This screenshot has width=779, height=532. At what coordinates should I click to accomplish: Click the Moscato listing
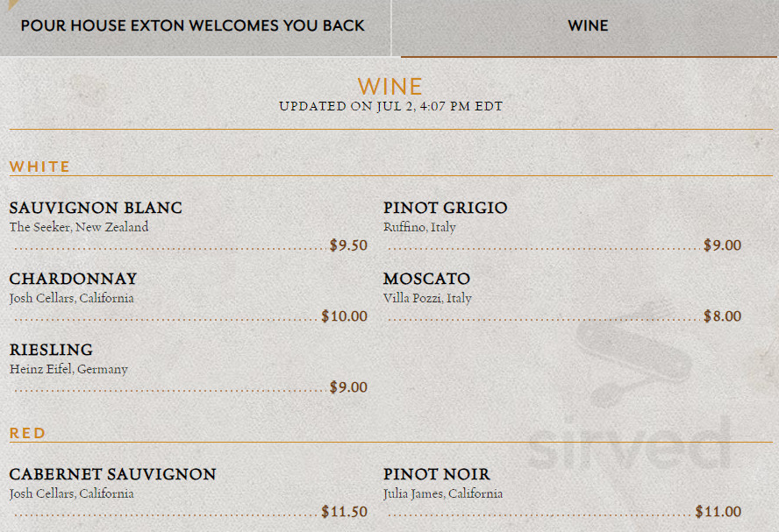[x=427, y=279]
